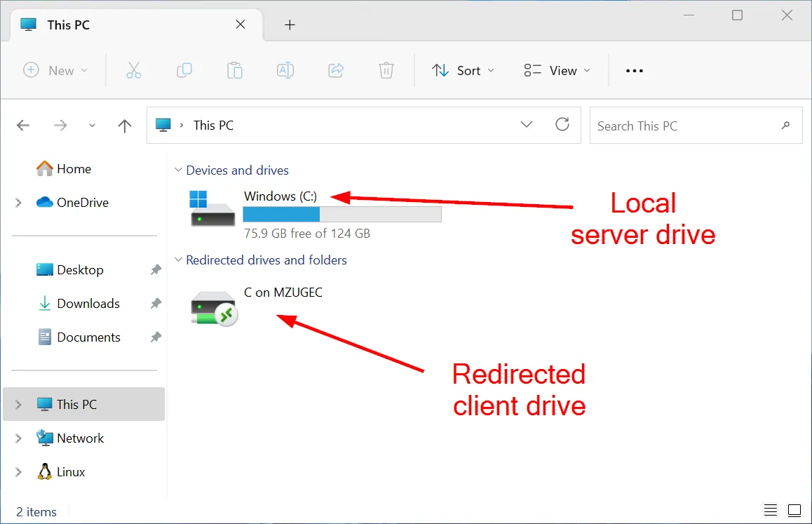This screenshot has height=524, width=812.
Task: Click the Paste clipboard icon
Action: pyautogui.click(x=235, y=70)
